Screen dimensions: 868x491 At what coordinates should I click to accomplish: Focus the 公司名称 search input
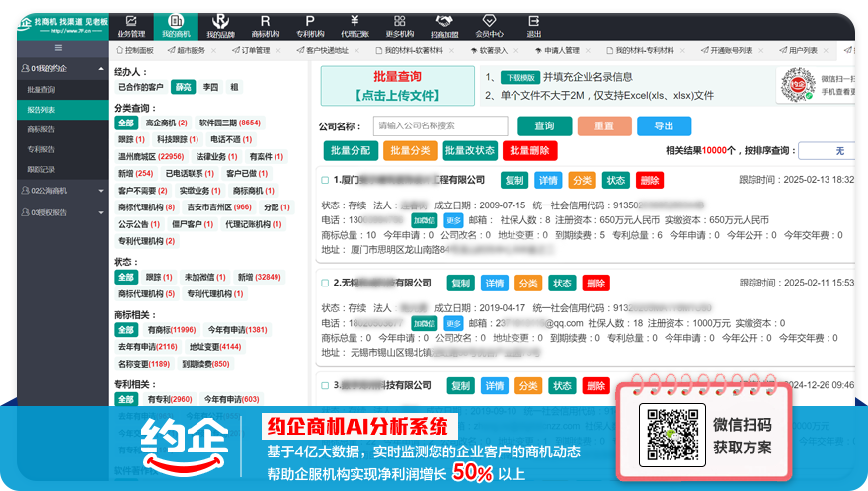coord(440,125)
